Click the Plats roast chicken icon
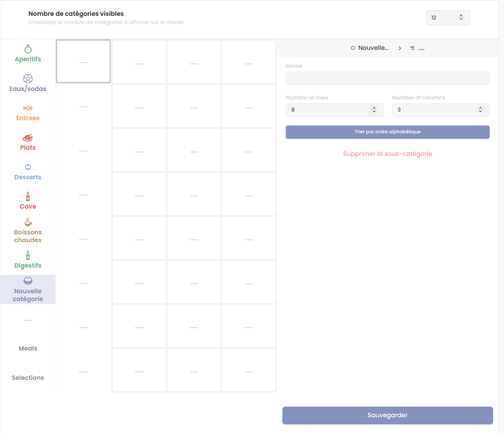504x435 pixels. tap(28, 138)
